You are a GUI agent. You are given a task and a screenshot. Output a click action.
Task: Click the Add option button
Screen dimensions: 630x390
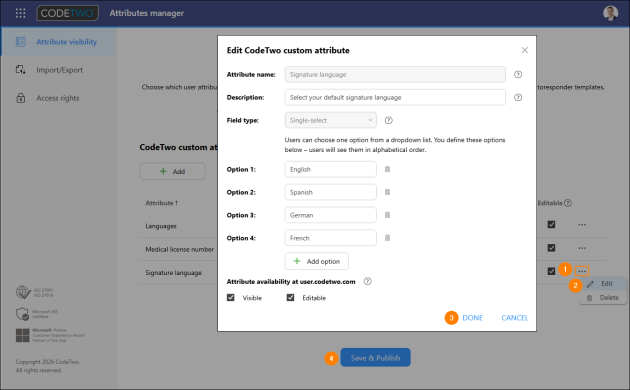317,261
